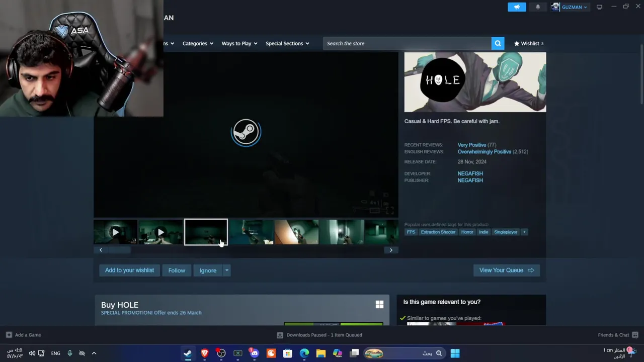Expand the Categories menu
Viewport: 644px width, 362px height.
tap(198, 43)
